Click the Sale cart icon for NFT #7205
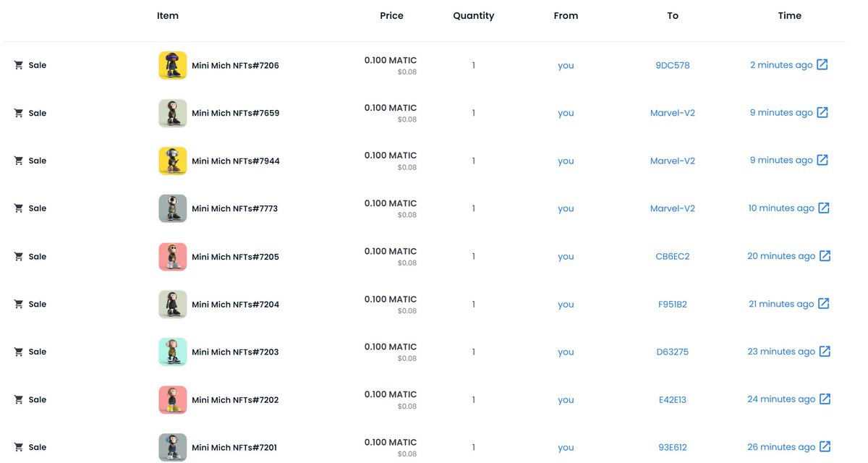 [x=19, y=256]
